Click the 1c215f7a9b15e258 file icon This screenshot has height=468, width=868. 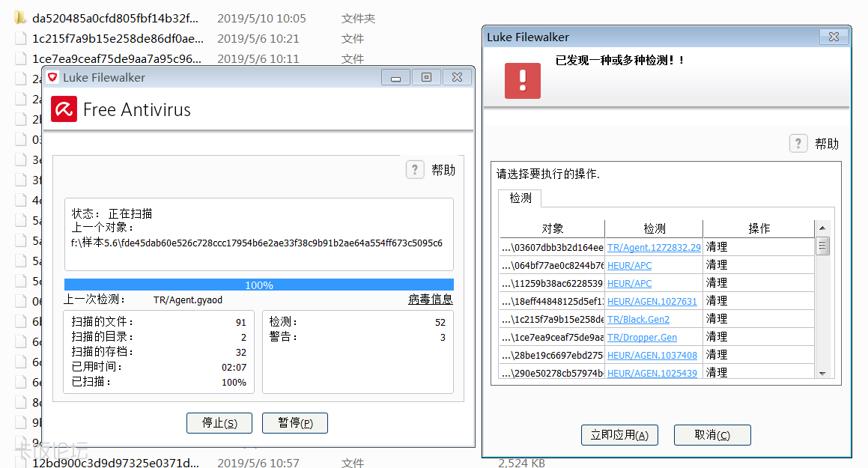point(20,38)
